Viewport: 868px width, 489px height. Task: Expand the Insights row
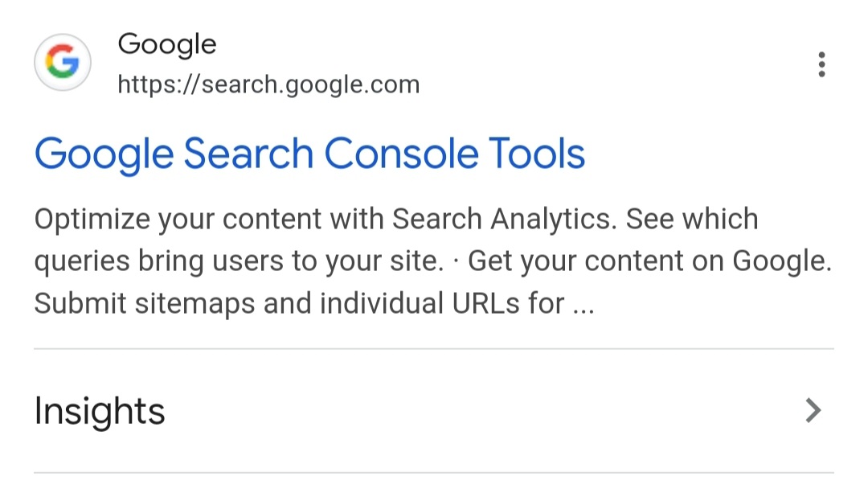coord(434,411)
